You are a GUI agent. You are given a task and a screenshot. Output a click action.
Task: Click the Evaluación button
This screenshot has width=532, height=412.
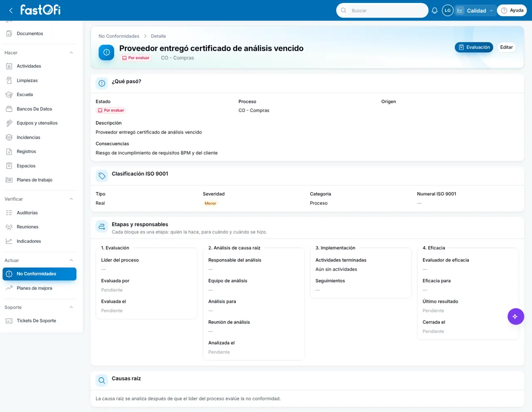point(474,47)
